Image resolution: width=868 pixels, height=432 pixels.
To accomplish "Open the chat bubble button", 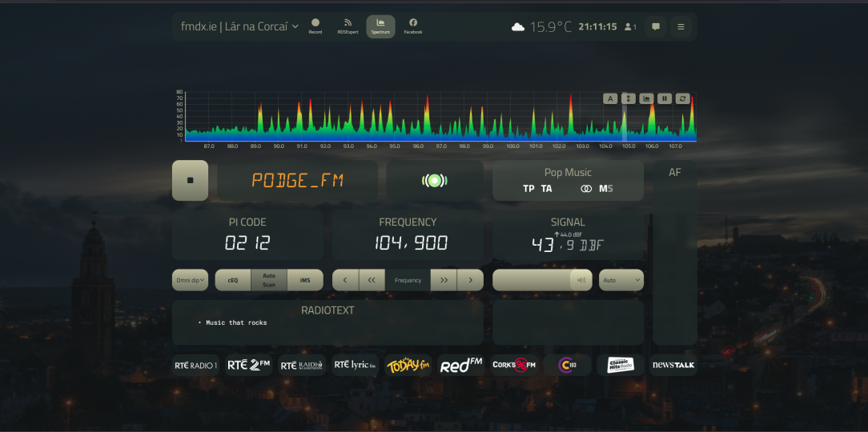I will (656, 26).
